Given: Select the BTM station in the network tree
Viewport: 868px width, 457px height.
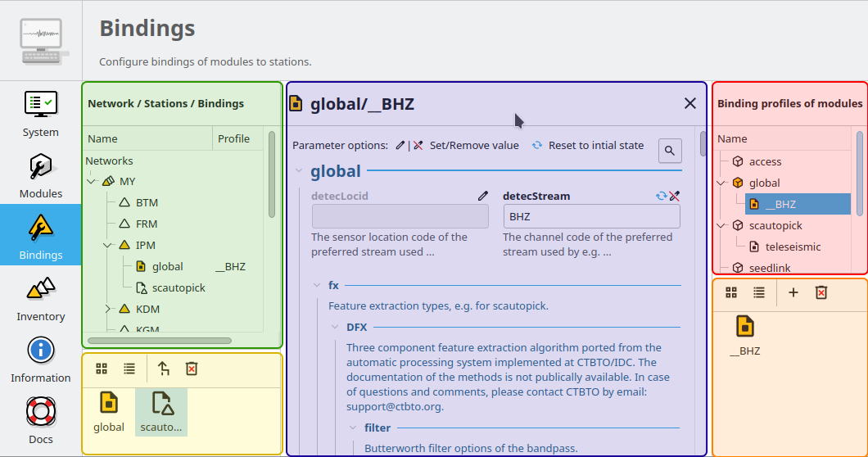Looking at the screenshot, I should (x=147, y=202).
